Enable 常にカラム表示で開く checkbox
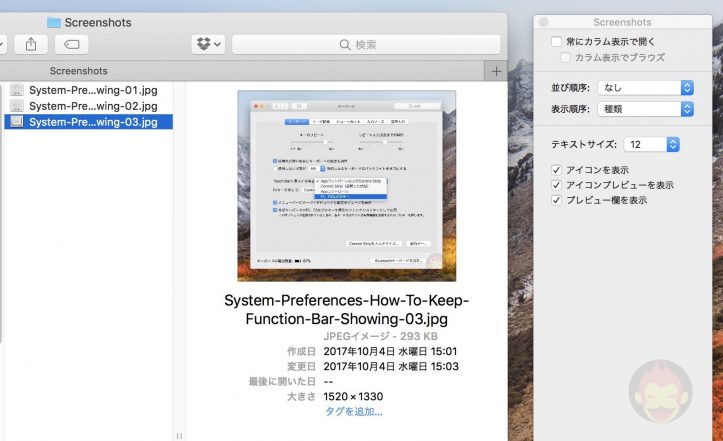The image size is (723, 441). pyautogui.click(x=557, y=42)
